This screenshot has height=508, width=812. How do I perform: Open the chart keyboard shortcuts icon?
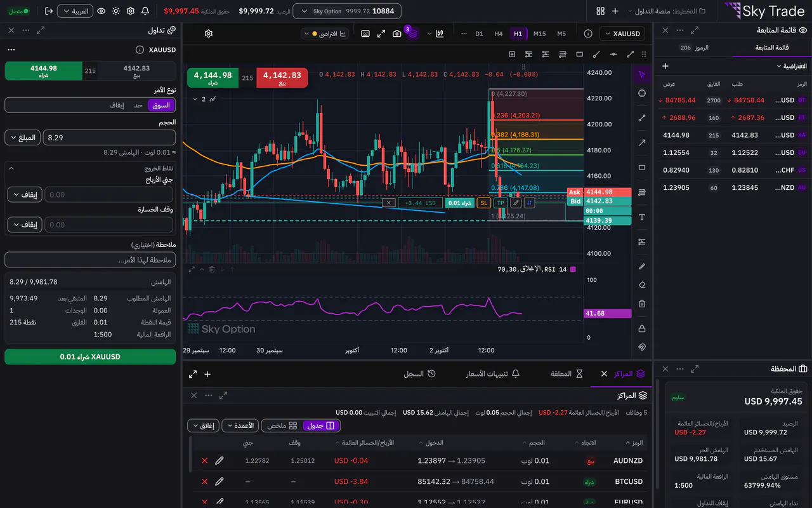point(365,34)
